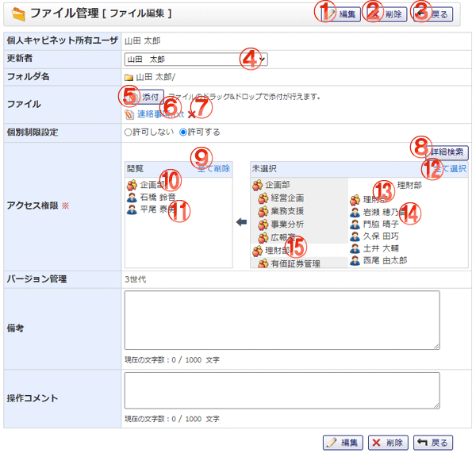476x453 pixels.
Task: Select 有価証券管理 group in the department tree
Action: [295, 263]
